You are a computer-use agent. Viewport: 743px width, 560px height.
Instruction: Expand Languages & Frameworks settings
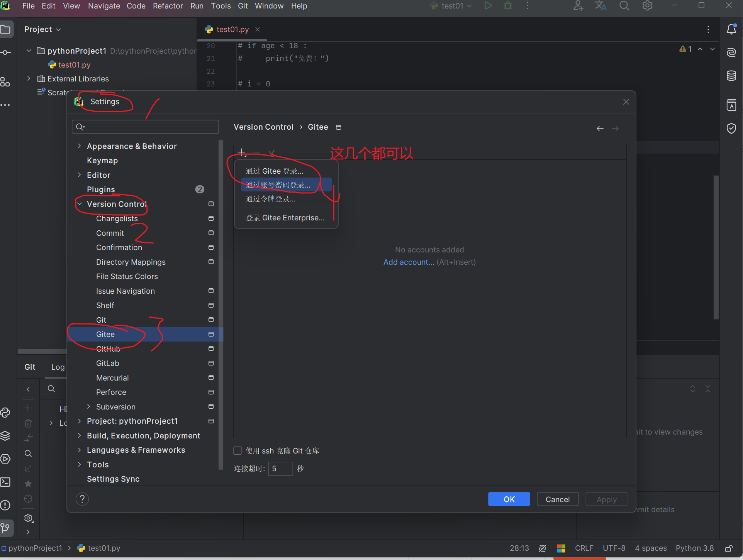pos(79,450)
